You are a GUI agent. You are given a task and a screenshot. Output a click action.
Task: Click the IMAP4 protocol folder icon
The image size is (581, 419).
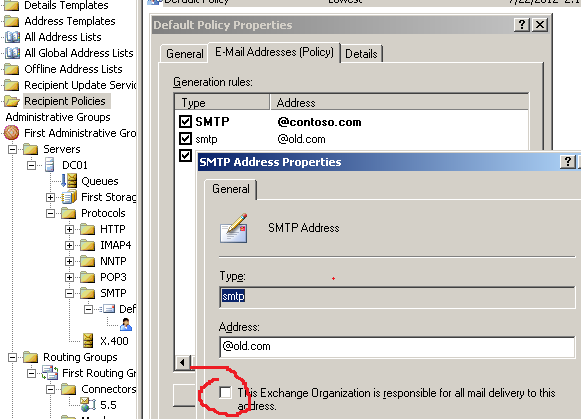point(87,245)
